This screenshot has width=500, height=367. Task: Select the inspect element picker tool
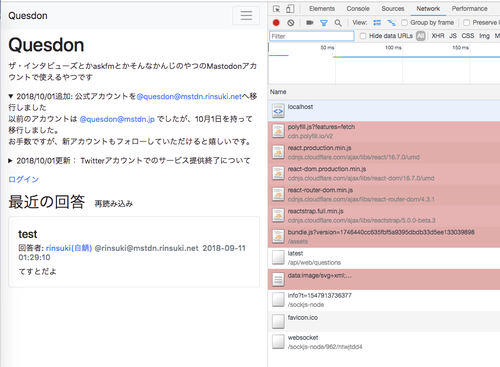pos(276,9)
